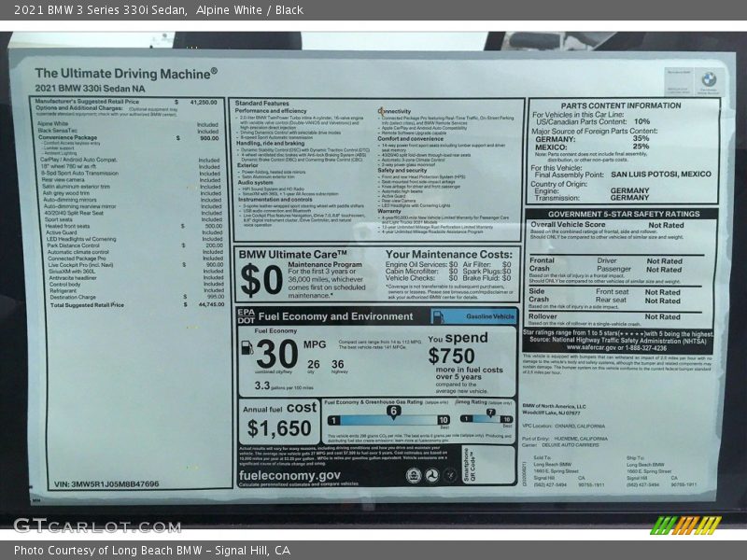Click the VIN 3MW5R1J05M8B47696
Screen dimensions: 747x560
pyautogui.click(x=106, y=483)
